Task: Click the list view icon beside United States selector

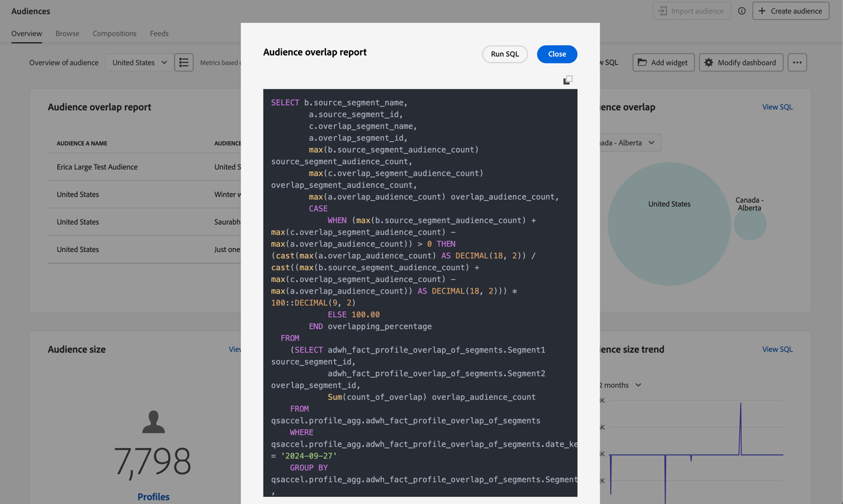Action: click(x=184, y=62)
